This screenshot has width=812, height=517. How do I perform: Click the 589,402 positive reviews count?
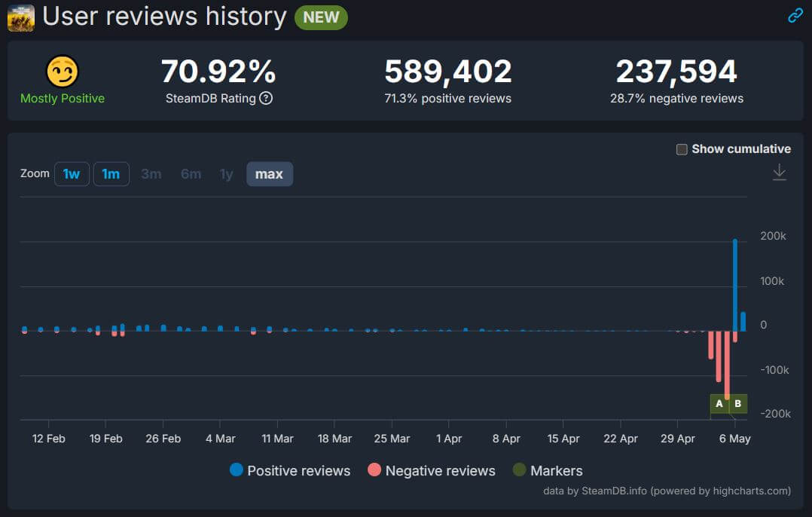(x=448, y=71)
